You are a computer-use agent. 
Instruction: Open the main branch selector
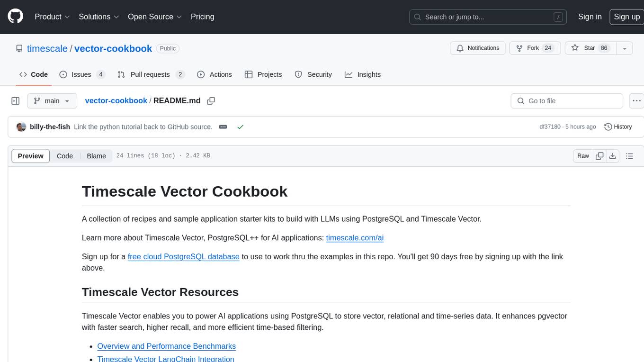pos(52,101)
